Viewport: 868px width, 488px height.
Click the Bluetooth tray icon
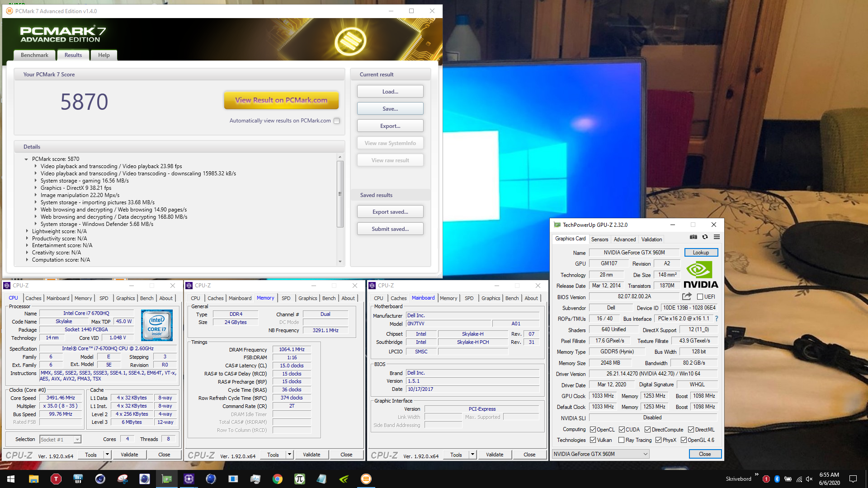(777, 479)
